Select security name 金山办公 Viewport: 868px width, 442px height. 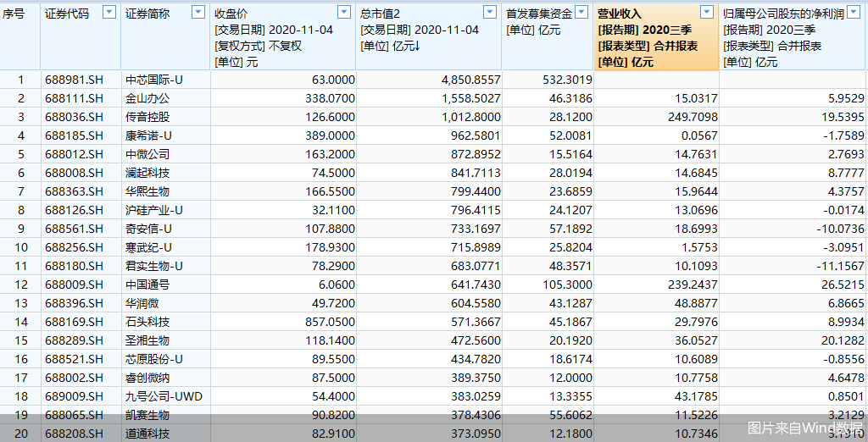tap(147, 98)
